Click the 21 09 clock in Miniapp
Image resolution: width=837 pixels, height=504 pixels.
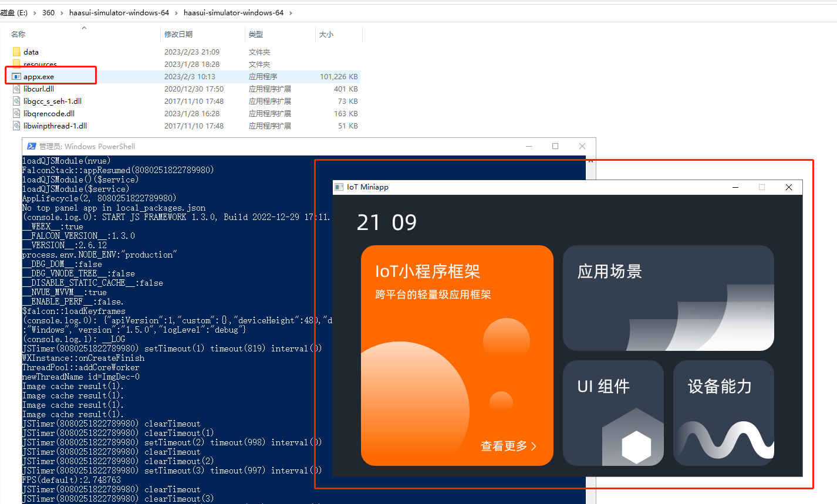point(387,222)
